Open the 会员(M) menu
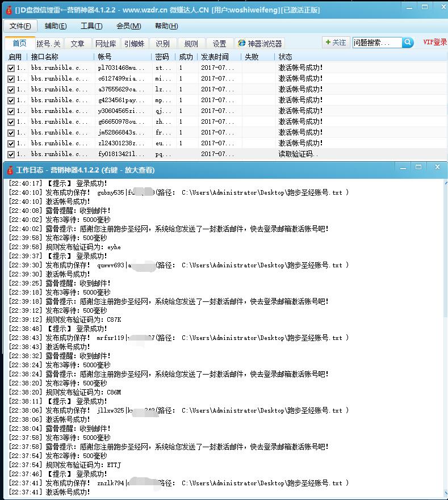The width and height of the screenshot is (448, 500). [x=128, y=26]
